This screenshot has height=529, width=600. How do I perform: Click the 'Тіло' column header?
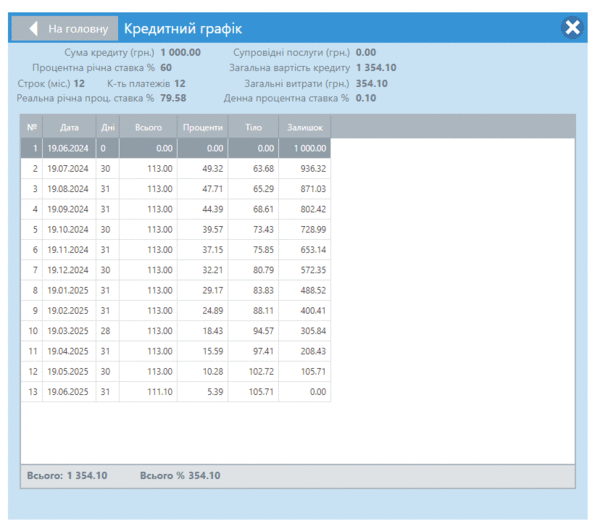[x=252, y=127]
